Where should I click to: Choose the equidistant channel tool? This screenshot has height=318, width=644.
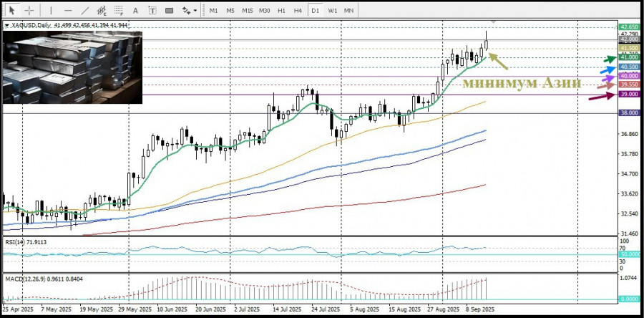[x=102, y=11]
